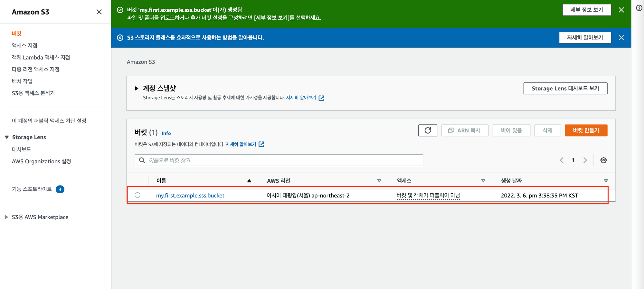Click the 아시아 태평양(서울) ap-northeast-2 cell
This screenshot has width=644, height=289.
(308, 196)
